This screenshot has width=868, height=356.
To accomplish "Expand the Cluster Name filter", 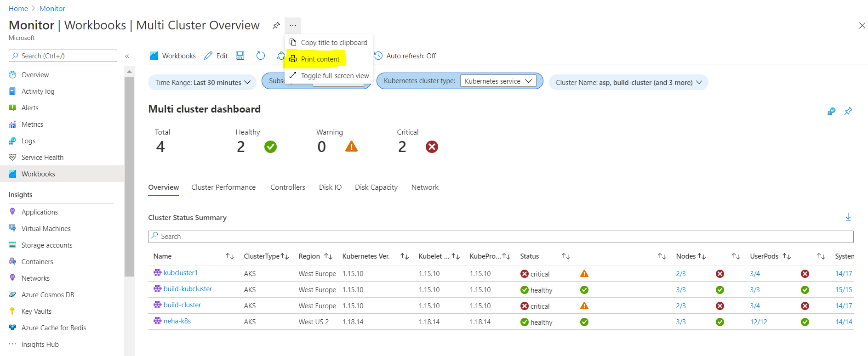I will (628, 82).
